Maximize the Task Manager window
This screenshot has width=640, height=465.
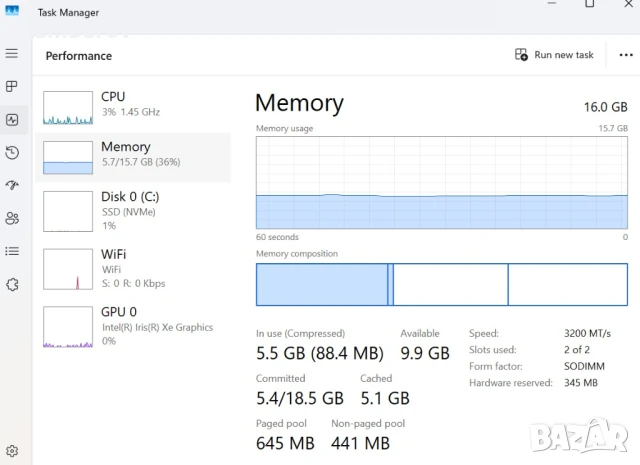[590, 5]
